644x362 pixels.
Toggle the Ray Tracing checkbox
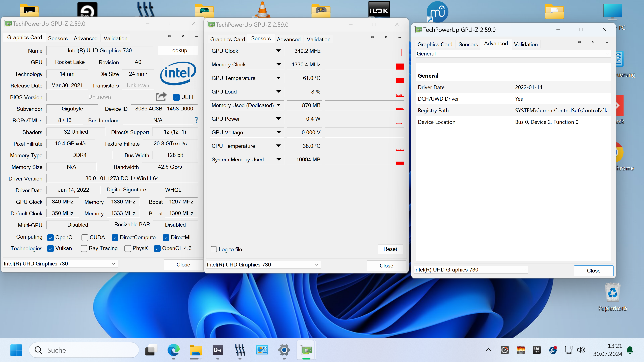point(84,249)
